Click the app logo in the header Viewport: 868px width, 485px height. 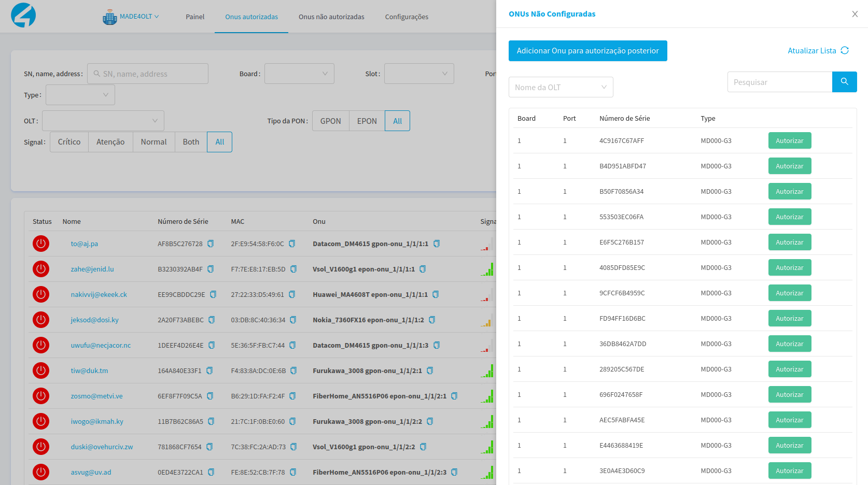coord(23,16)
